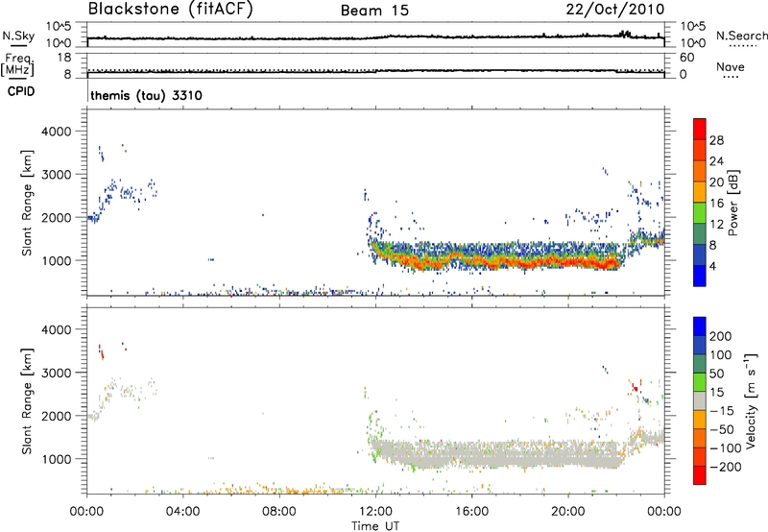This screenshot has width=768, height=532.
Task: Click the 'Nave' legend label
Action: (x=731, y=66)
